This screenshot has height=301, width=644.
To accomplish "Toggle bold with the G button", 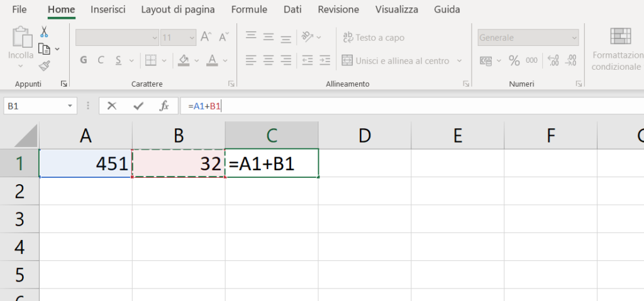I will click(x=84, y=61).
